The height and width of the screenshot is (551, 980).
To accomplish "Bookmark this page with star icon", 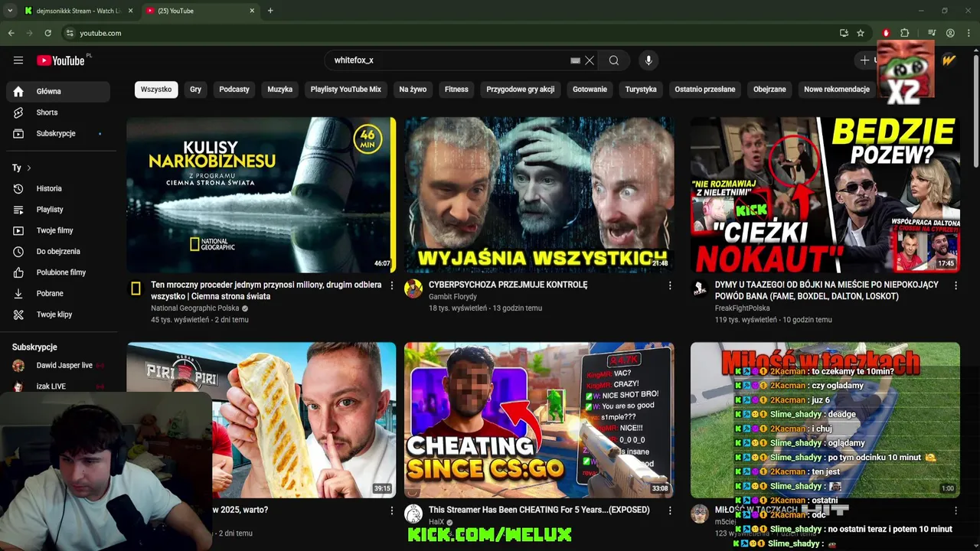I will pos(861,33).
